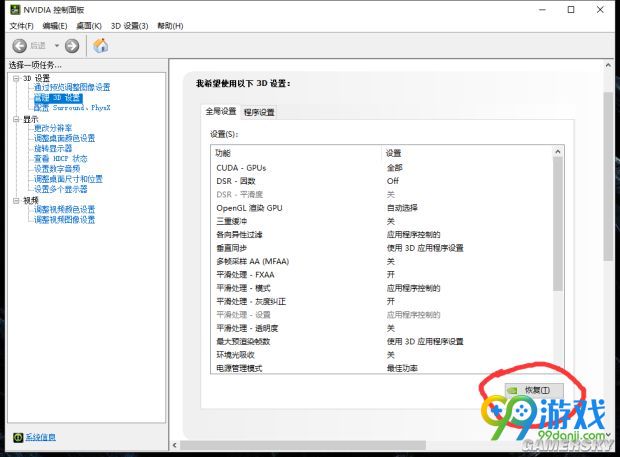Image resolution: width=620 pixels, height=457 pixels.
Task: Open 旋转显示器 task
Action: 53,148
